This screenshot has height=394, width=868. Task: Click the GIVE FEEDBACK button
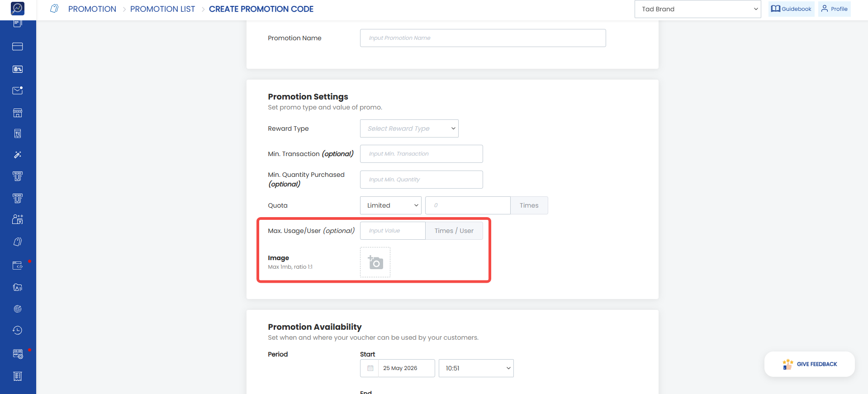(x=810, y=364)
